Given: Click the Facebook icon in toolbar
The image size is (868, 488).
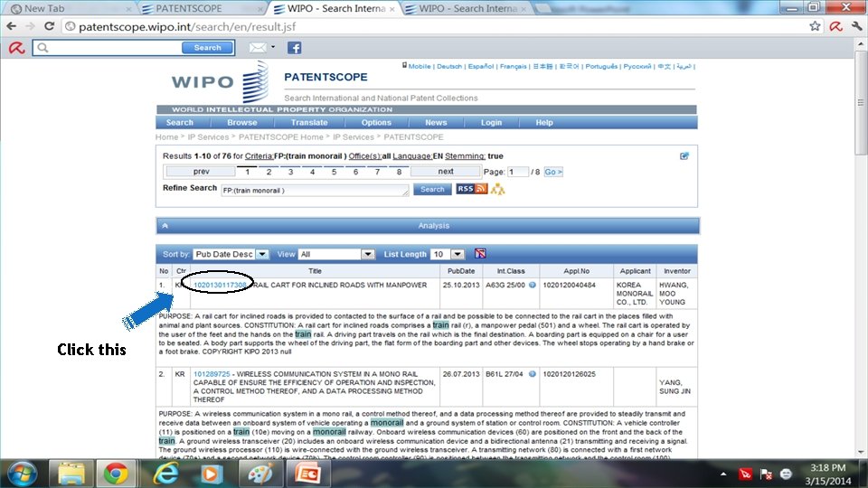Looking at the screenshot, I should pos(294,48).
